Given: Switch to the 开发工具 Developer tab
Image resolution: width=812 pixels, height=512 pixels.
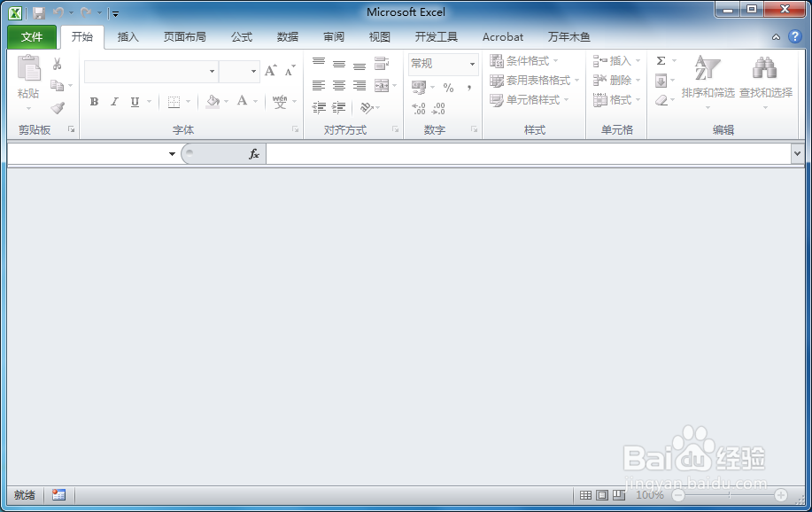Looking at the screenshot, I should point(436,37).
